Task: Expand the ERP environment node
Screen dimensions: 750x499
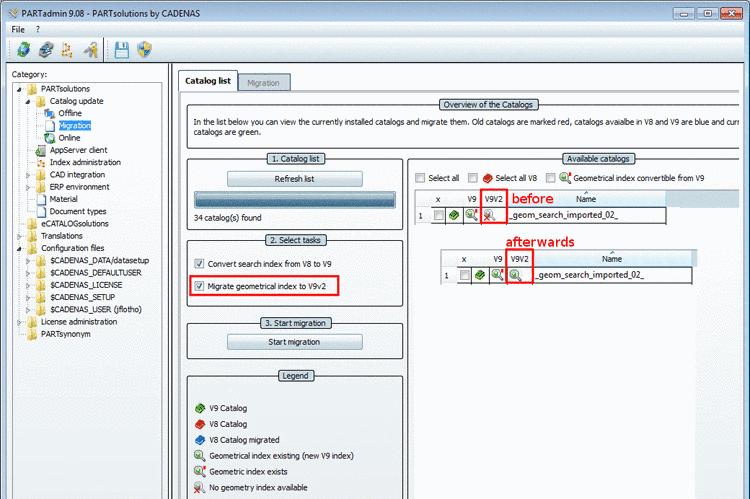Action: (x=28, y=187)
